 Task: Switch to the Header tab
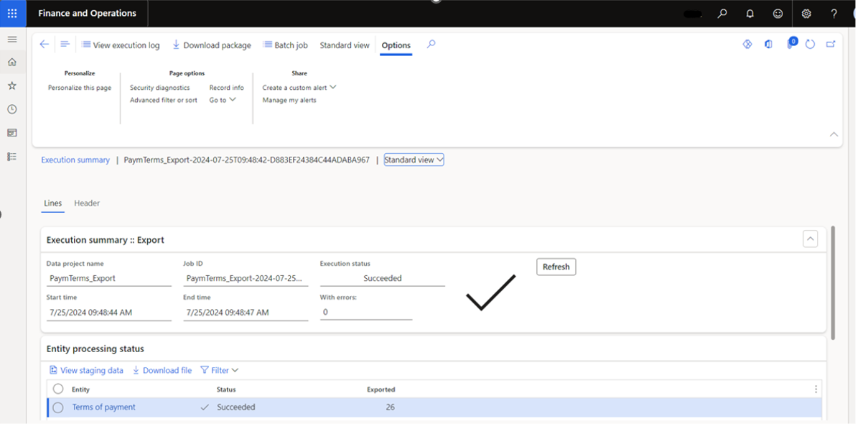(x=87, y=203)
